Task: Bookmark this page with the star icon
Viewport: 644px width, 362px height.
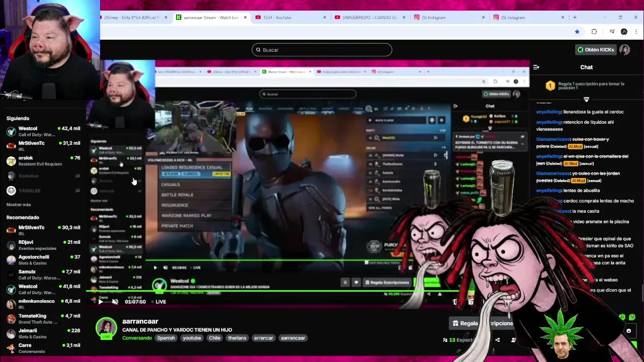Action: 577,31
